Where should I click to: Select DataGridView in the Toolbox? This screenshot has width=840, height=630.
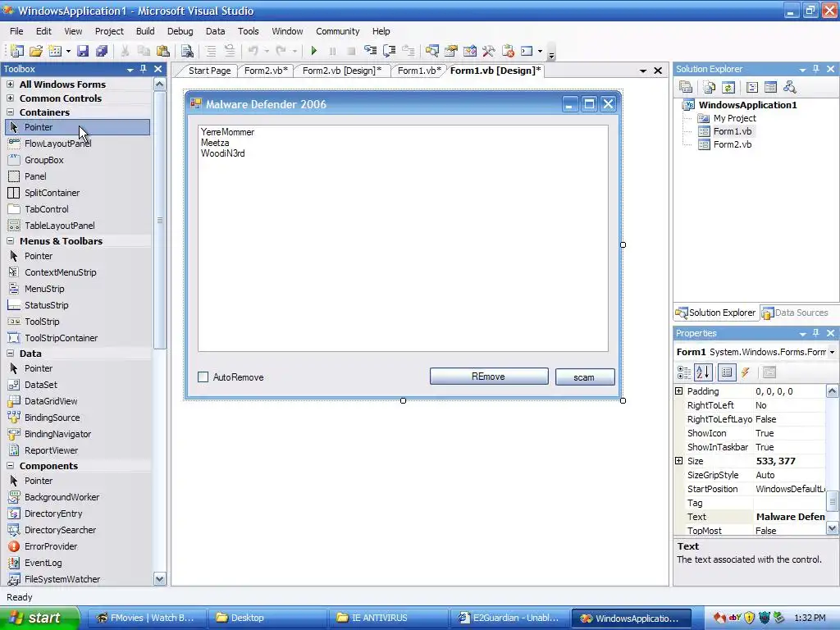pyautogui.click(x=51, y=401)
